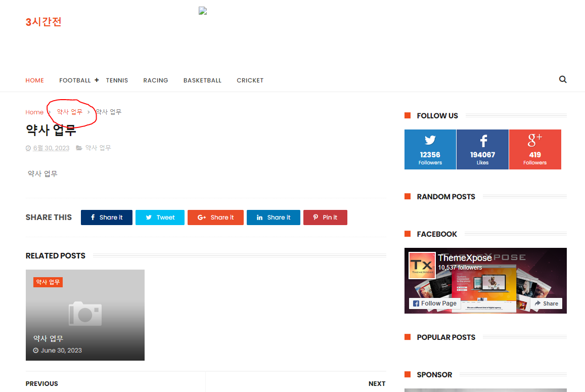Click the 약사 업무 post body text
585x392 pixels.
tap(42, 173)
